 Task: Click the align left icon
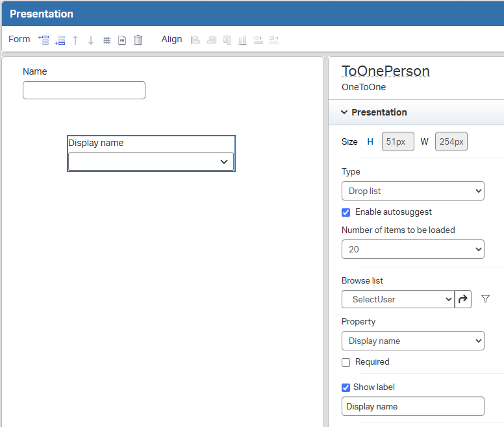(195, 40)
